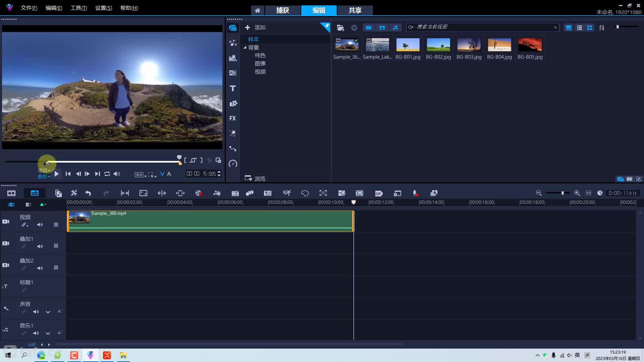The height and width of the screenshot is (362, 644).
Task: Open the 设置(S) menu
Action: tap(104, 8)
